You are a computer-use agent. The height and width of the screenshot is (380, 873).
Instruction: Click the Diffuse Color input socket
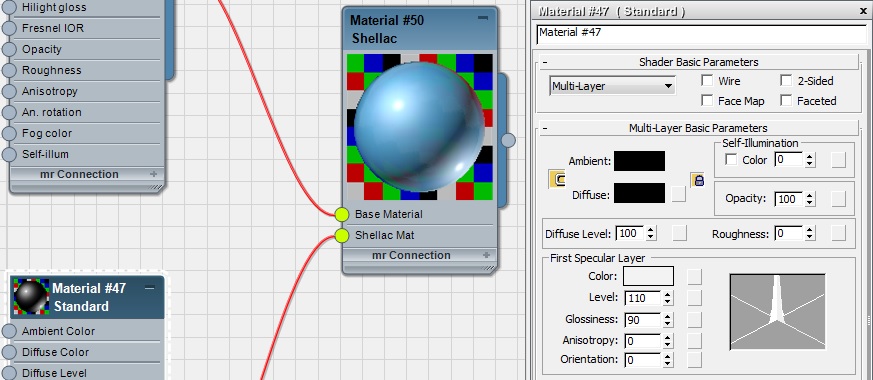pyautogui.click(x=9, y=352)
